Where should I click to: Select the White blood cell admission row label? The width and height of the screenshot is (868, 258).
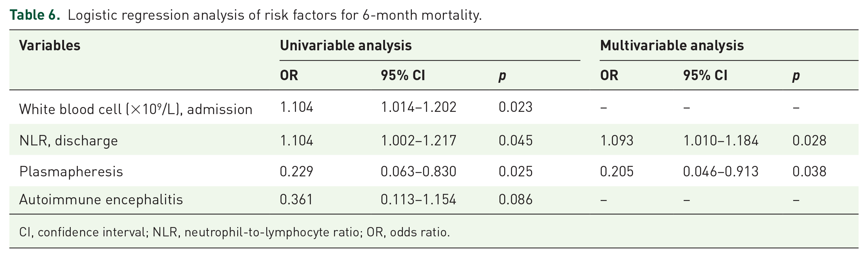tap(136, 109)
